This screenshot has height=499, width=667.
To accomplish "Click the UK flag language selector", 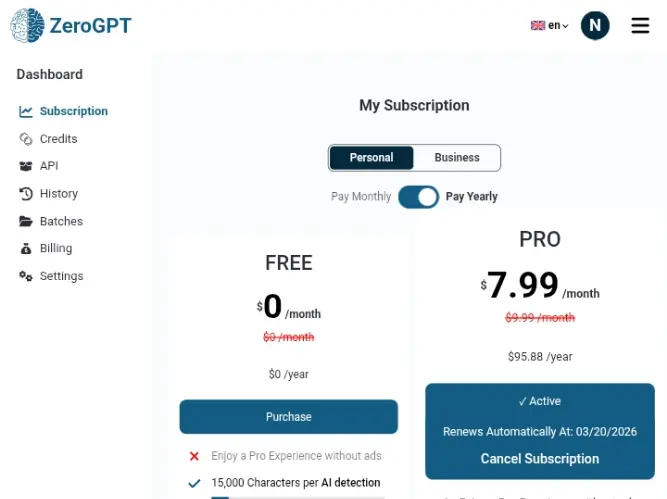I will pos(538,26).
